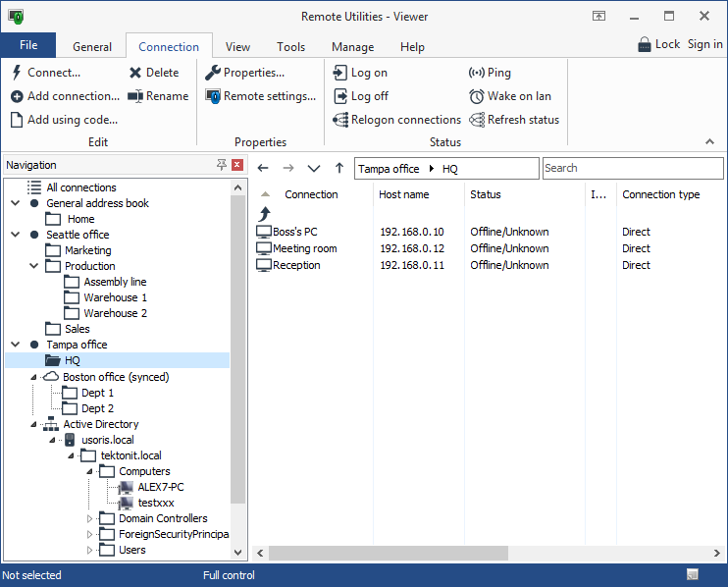This screenshot has height=587, width=728.
Task: Click the status bar icon at the bottom right
Action: coord(693,574)
